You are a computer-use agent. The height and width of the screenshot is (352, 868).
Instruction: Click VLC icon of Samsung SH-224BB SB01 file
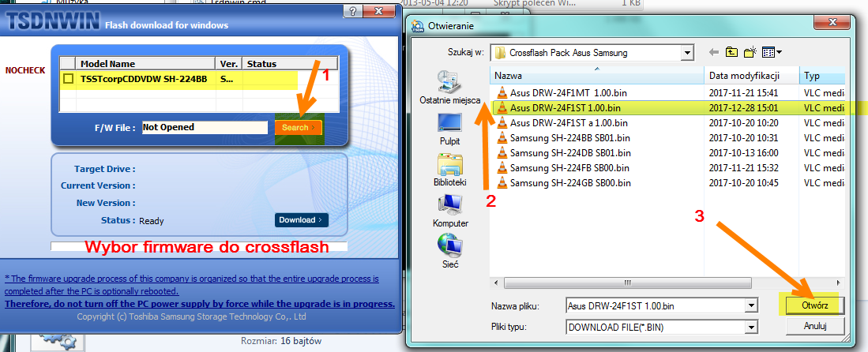502,137
